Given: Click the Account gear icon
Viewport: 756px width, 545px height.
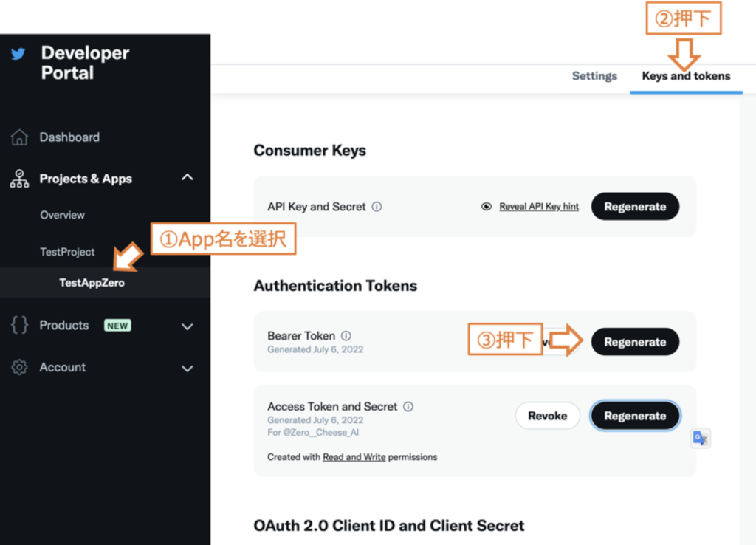Looking at the screenshot, I should (x=19, y=367).
